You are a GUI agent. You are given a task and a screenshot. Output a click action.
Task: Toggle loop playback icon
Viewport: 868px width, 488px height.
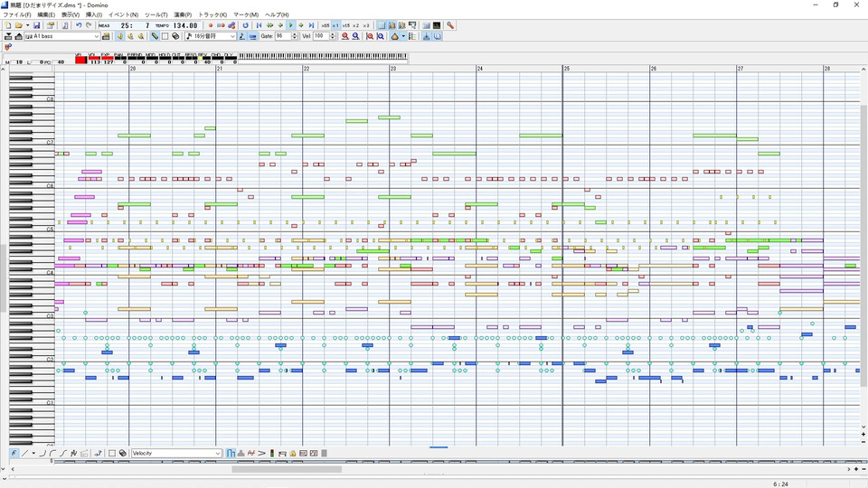[x=245, y=25]
